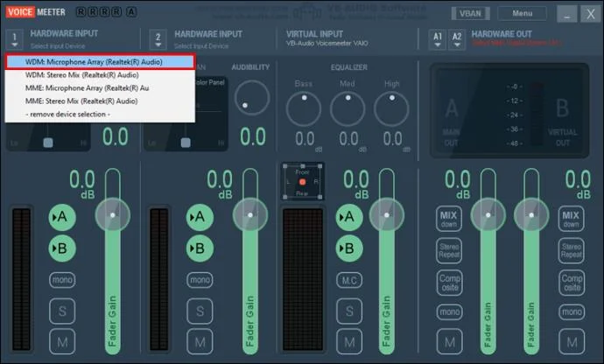Image resolution: width=604 pixels, height=364 pixels.
Task: Open A1 hardware output dropdown
Action: point(437,39)
